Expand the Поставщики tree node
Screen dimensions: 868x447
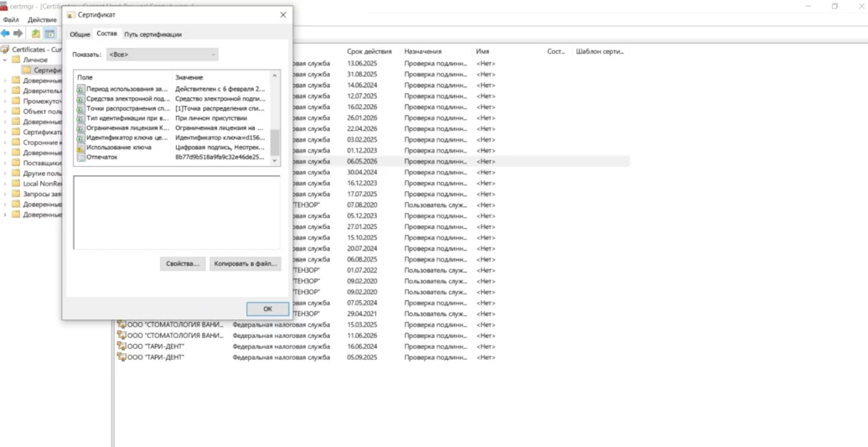[x=5, y=163]
